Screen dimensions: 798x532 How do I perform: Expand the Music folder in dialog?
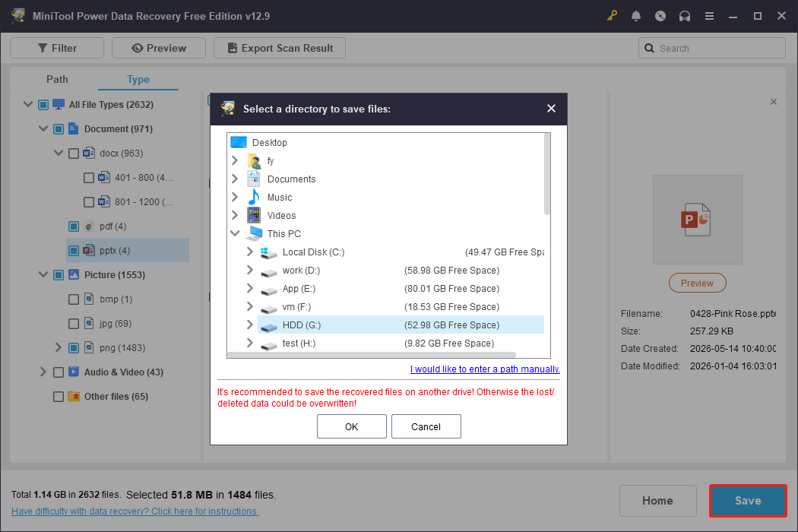(235, 197)
